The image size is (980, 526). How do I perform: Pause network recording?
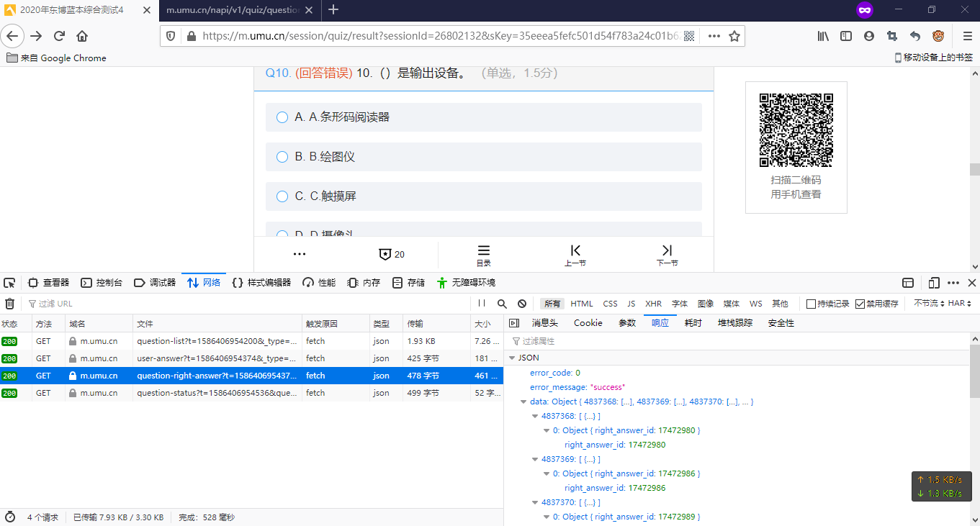pos(482,304)
